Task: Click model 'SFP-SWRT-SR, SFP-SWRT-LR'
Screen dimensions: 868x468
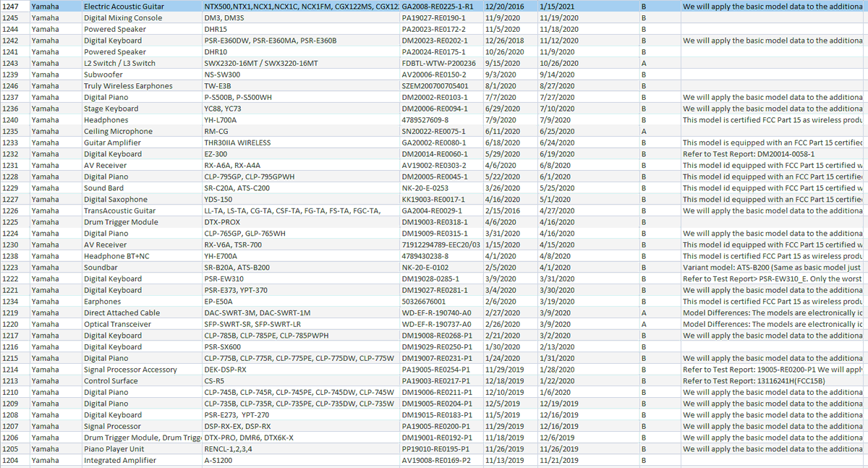Action: pyautogui.click(x=300, y=324)
